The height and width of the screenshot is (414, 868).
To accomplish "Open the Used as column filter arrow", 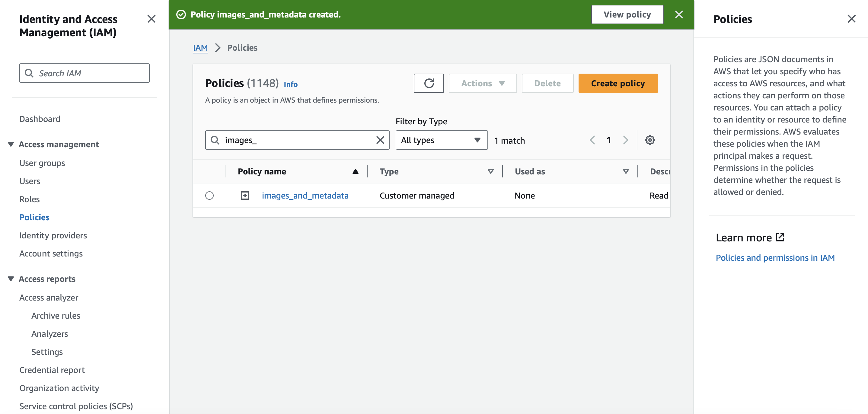I will click(x=626, y=171).
